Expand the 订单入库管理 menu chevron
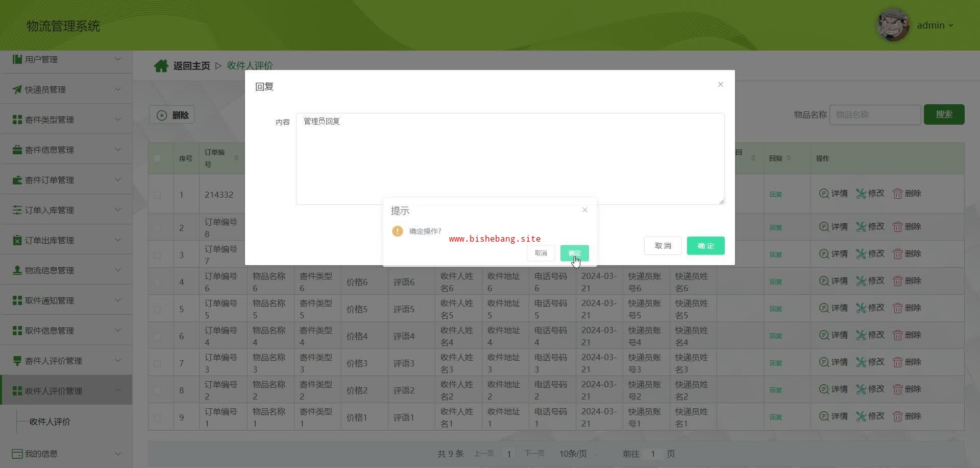The width and height of the screenshot is (980, 468). tap(118, 209)
